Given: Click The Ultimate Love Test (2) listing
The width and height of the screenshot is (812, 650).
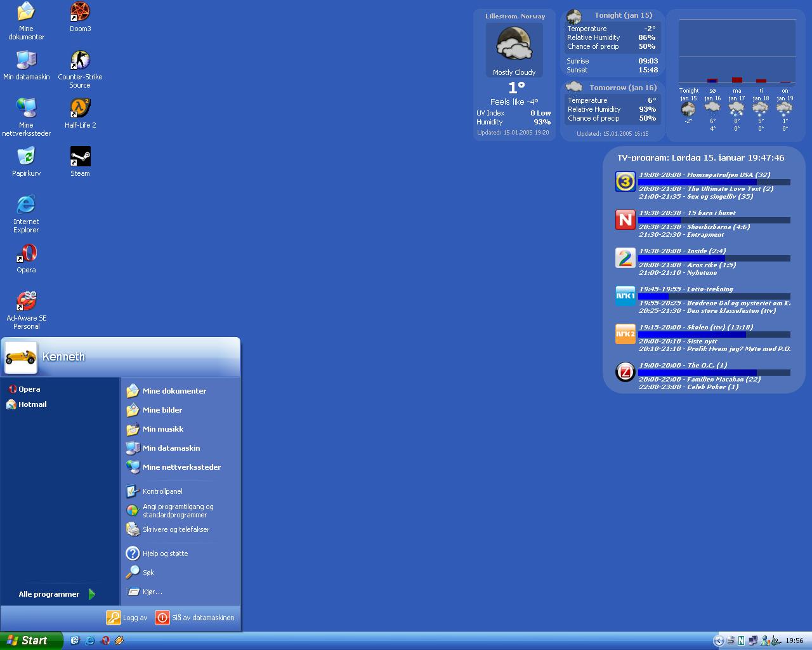Looking at the screenshot, I should coord(706,189).
